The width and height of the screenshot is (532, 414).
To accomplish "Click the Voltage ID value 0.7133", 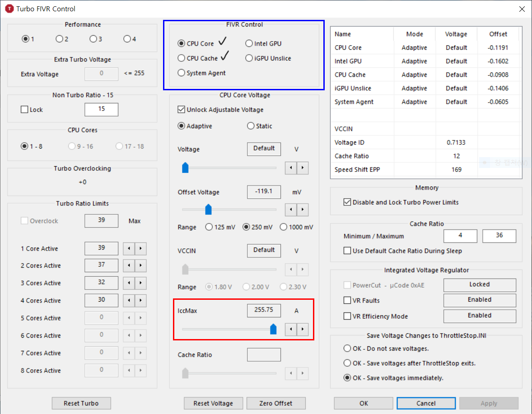I will 456,142.
